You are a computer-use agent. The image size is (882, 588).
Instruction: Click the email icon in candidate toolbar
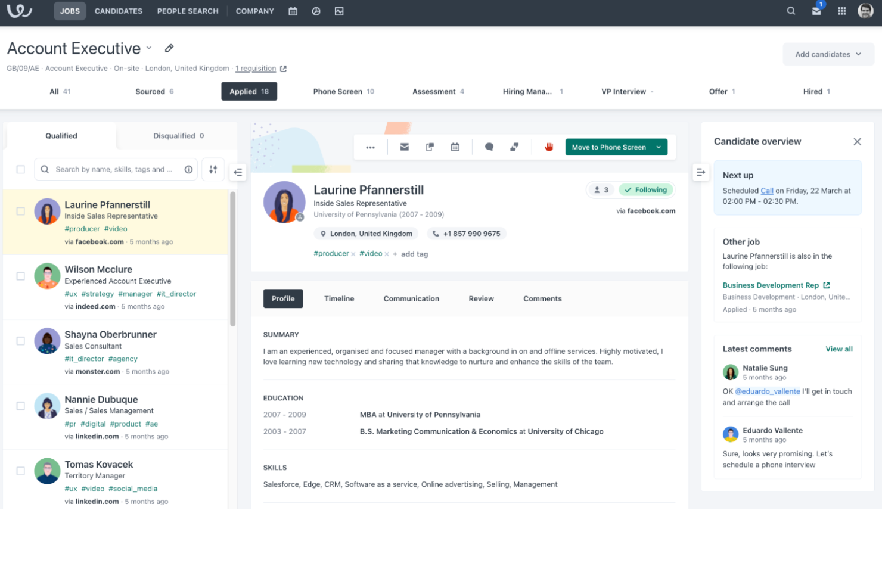tap(404, 147)
